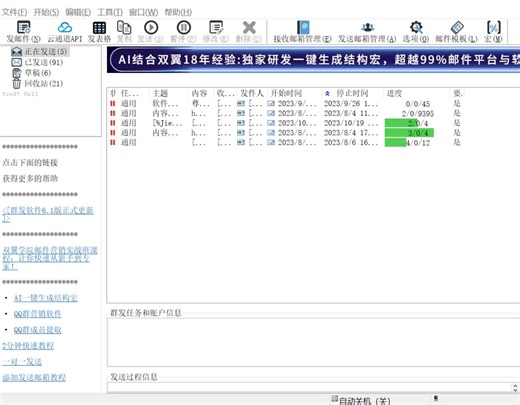This screenshot has height=405, width=520.
Task: Open the 一对一发送 link
Action: click(22, 362)
